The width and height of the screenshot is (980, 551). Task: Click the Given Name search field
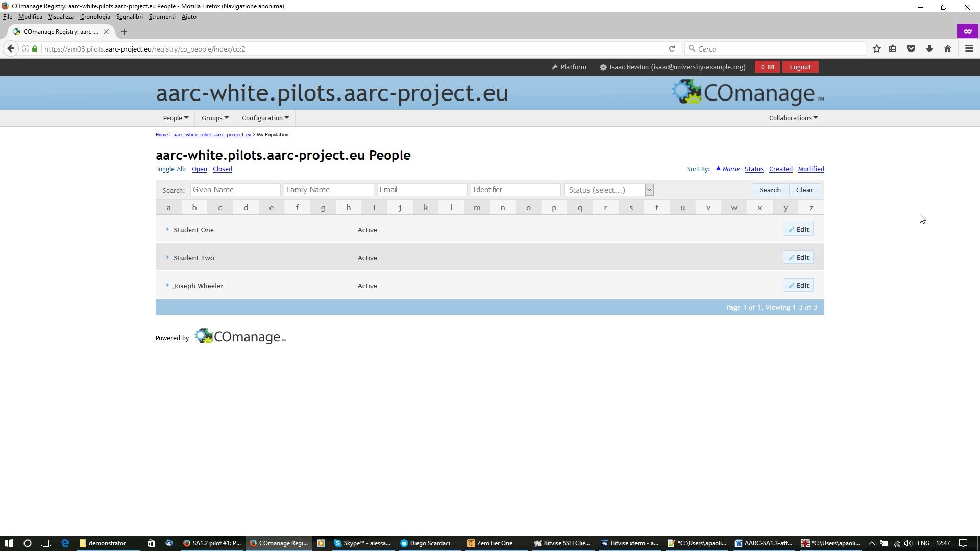click(x=235, y=190)
